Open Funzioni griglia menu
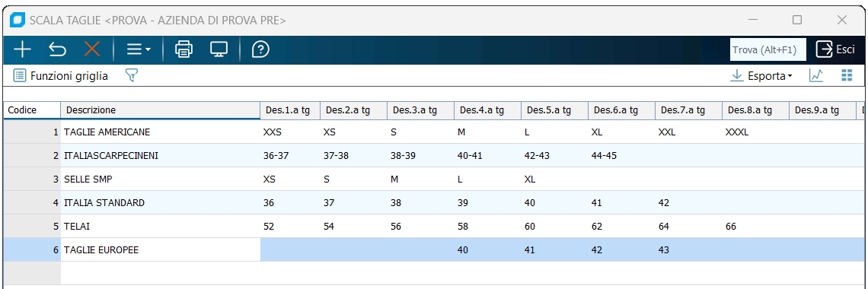 (x=60, y=76)
